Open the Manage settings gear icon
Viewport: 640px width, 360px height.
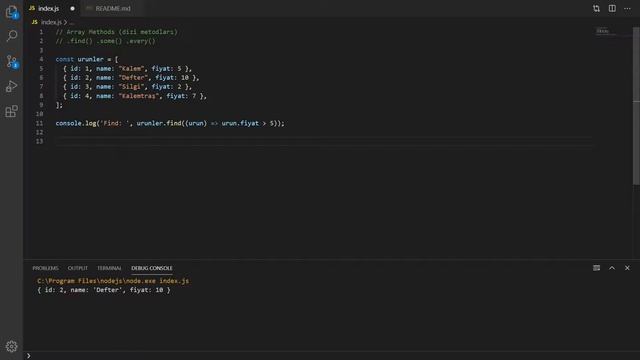(11, 347)
